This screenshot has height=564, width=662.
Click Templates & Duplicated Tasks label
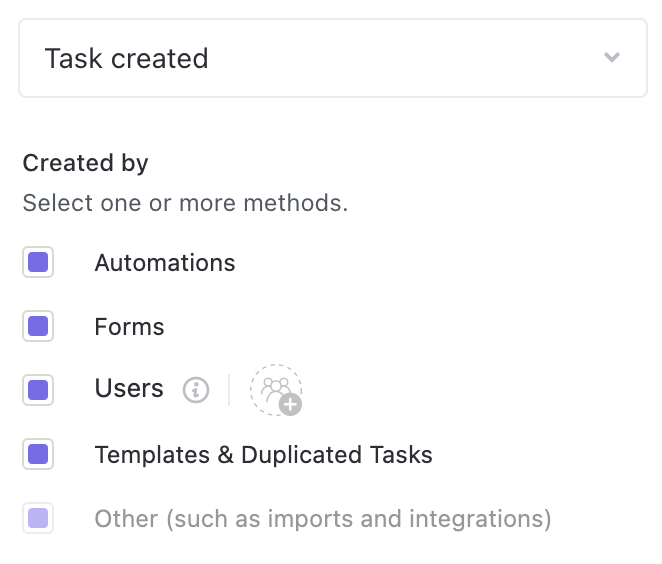pos(263,455)
